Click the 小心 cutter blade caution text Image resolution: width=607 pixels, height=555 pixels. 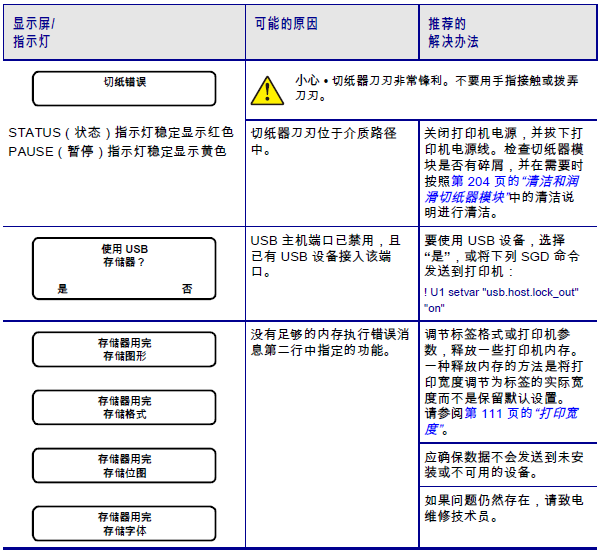(x=437, y=88)
